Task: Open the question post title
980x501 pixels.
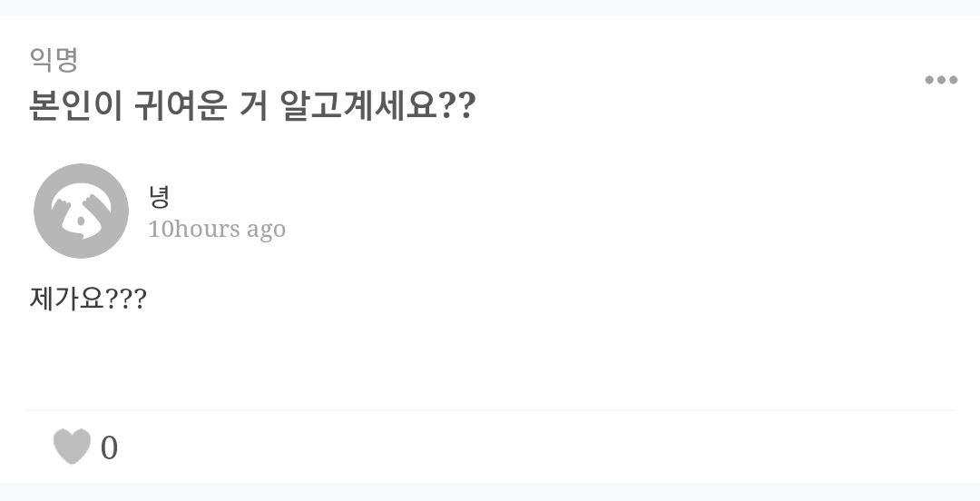Action: 252,106
